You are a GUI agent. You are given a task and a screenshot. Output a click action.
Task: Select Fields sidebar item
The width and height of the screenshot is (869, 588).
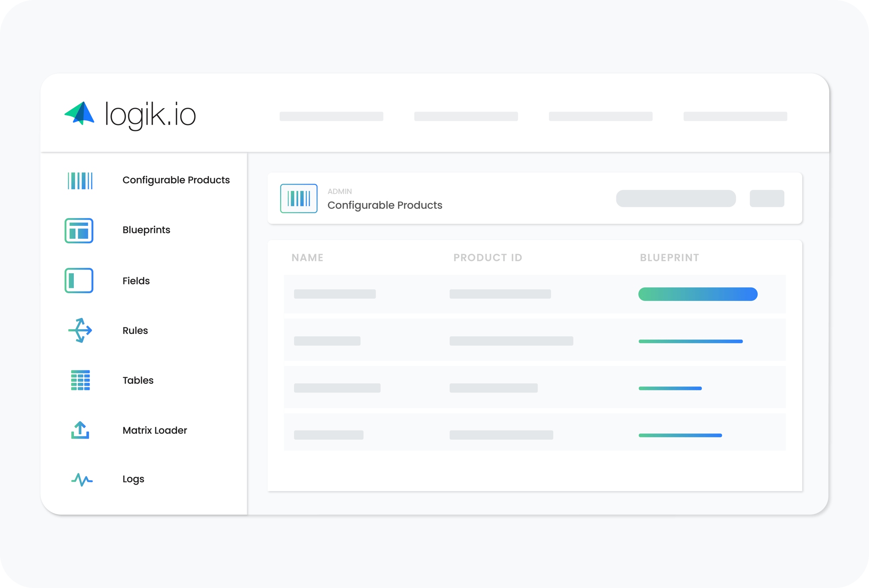[x=136, y=281]
